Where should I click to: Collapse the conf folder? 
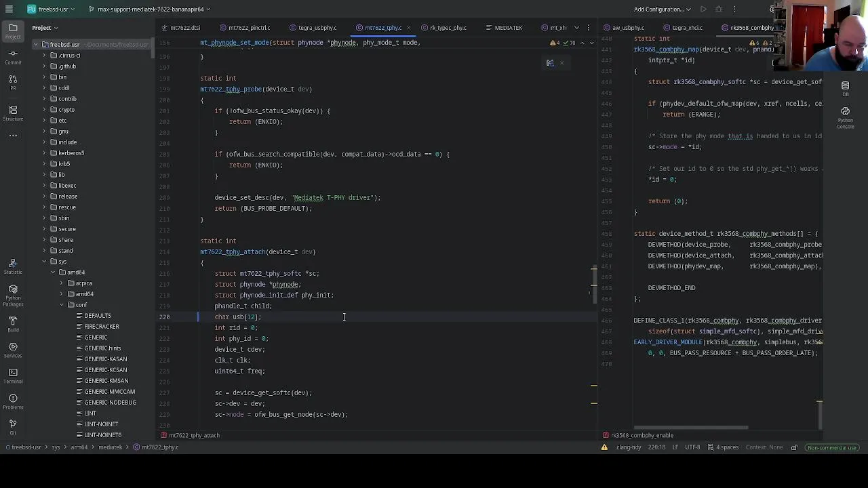coord(62,305)
